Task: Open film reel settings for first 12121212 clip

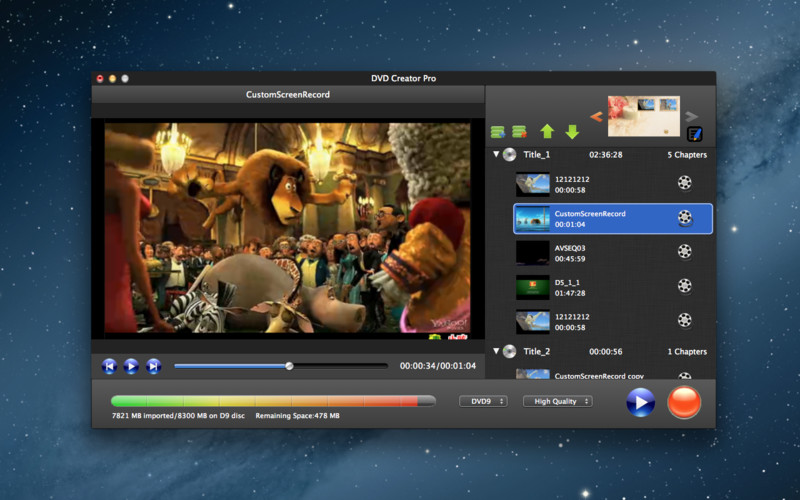Action: pos(684,183)
